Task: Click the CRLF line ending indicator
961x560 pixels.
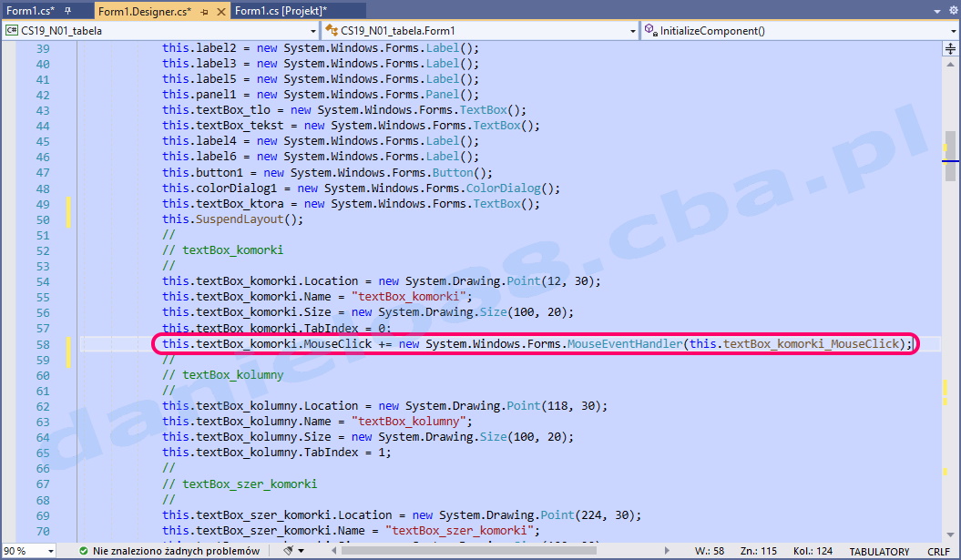Action: (938, 551)
